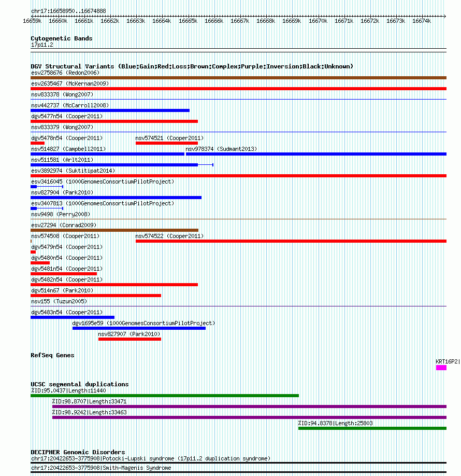The height and width of the screenshot is (476, 461).
Task: Open dgv514n67 (Park2010) variant label
Action: coord(62,291)
